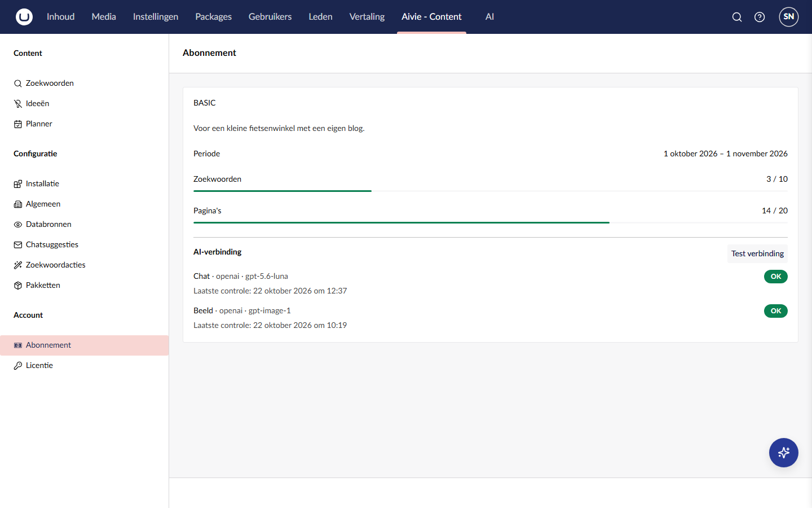Viewport: 812px width, 508px height.
Task: Launch the AI sparkle assistant button
Action: pyautogui.click(x=784, y=453)
